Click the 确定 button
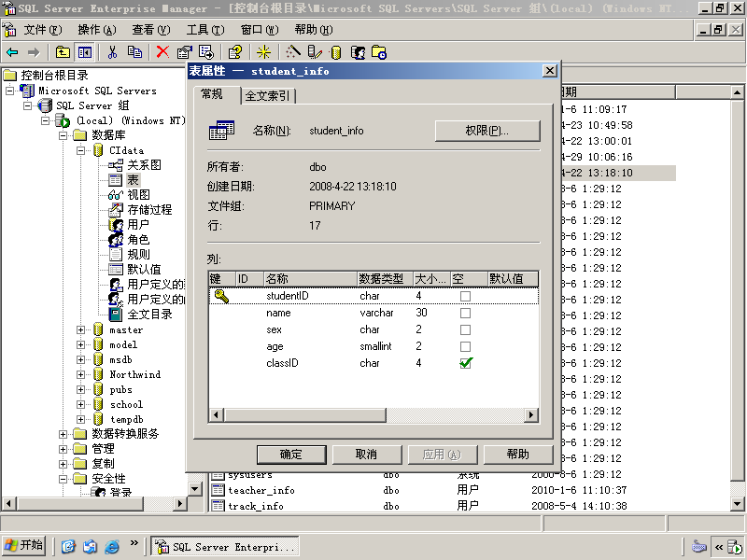Image resolution: width=747 pixels, height=560 pixels. click(291, 455)
